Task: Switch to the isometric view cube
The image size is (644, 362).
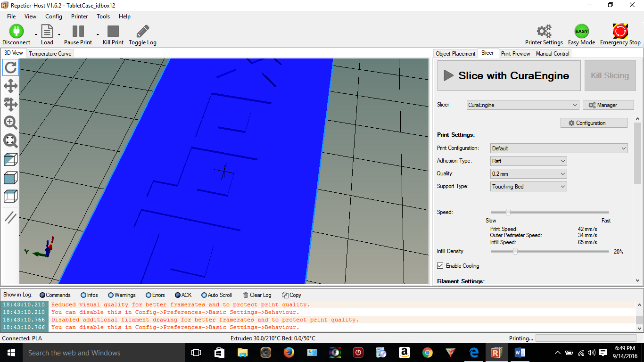Action: pos(10,159)
